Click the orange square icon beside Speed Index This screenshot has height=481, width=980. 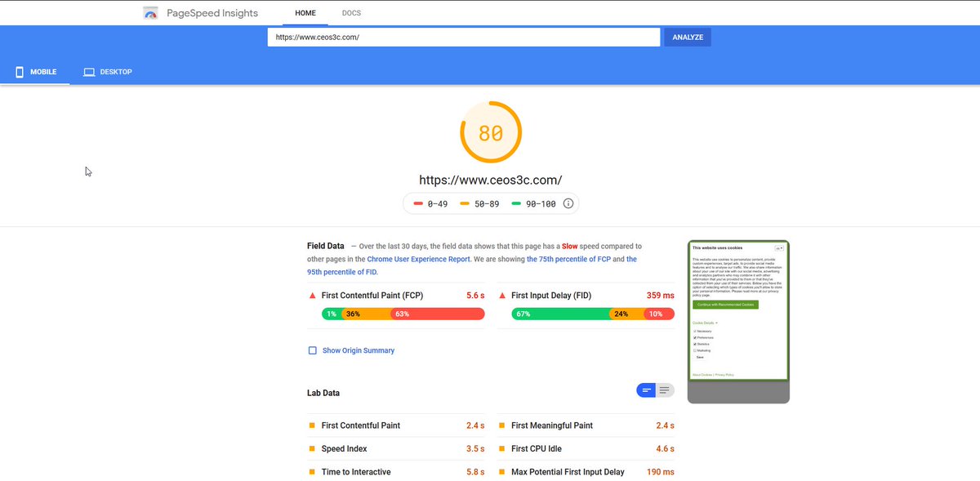311,448
